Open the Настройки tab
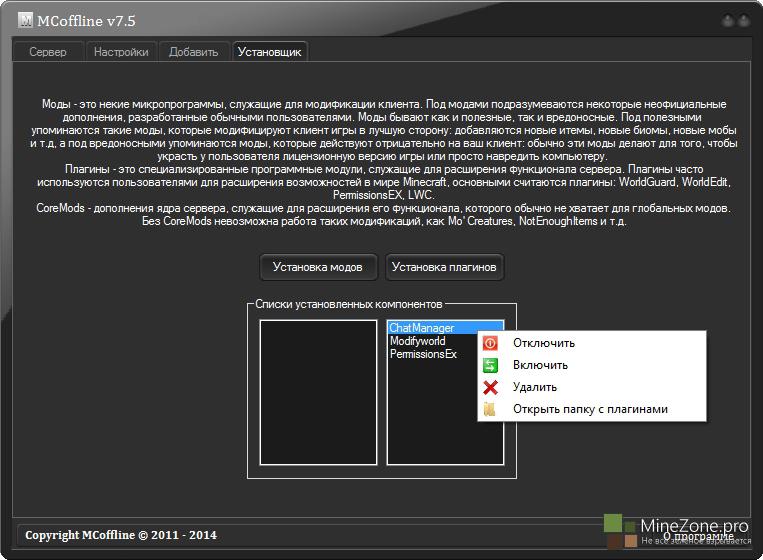This screenshot has width=763, height=560. coord(121,52)
